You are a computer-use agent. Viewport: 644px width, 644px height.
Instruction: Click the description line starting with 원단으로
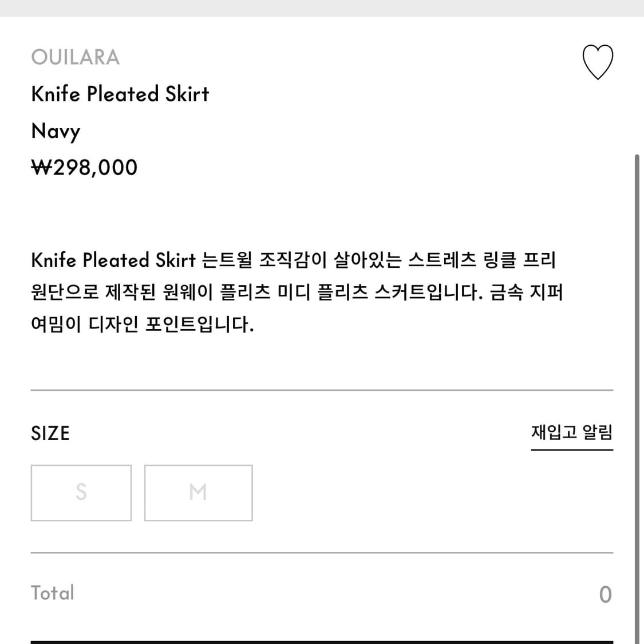(x=297, y=292)
